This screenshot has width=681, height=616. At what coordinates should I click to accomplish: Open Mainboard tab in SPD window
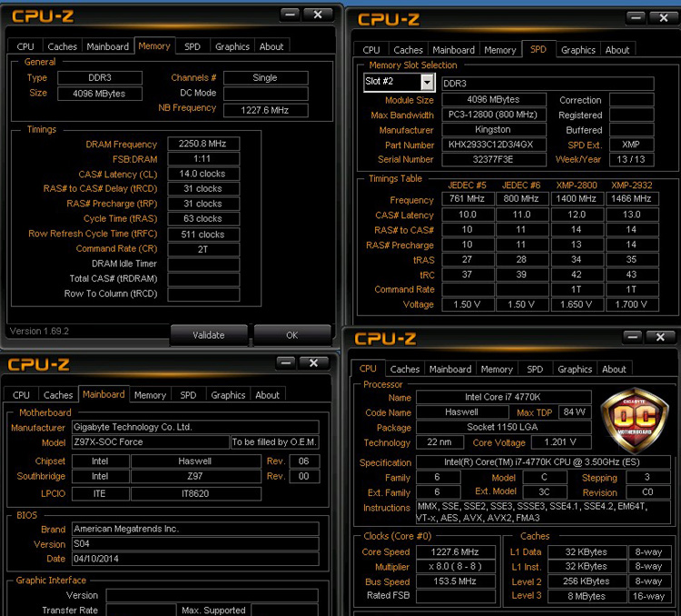[x=453, y=50]
